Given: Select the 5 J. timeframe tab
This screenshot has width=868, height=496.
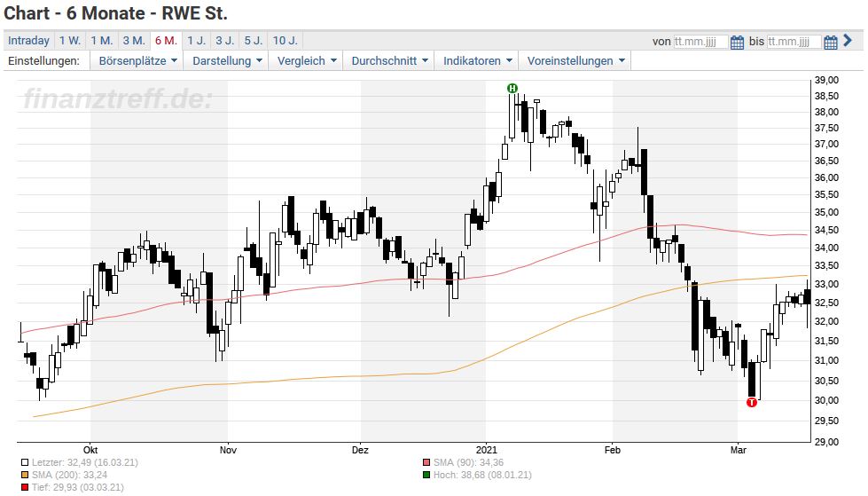Looking at the screenshot, I should (254, 41).
